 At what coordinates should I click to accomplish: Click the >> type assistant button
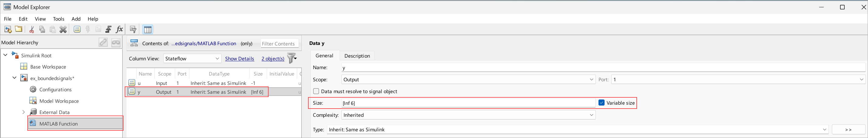coord(848,130)
